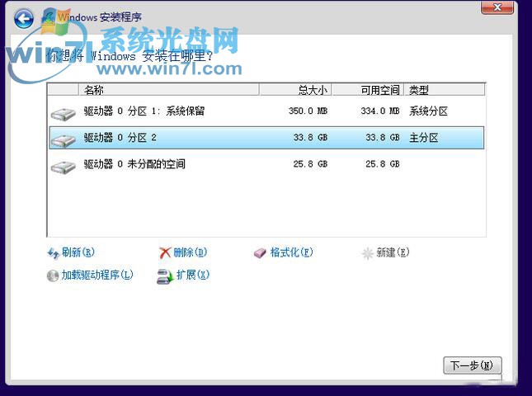Image resolution: width=532 pixels, height=396 pixels.
Task: Click the pink eraser format icon
Action: 261,253
